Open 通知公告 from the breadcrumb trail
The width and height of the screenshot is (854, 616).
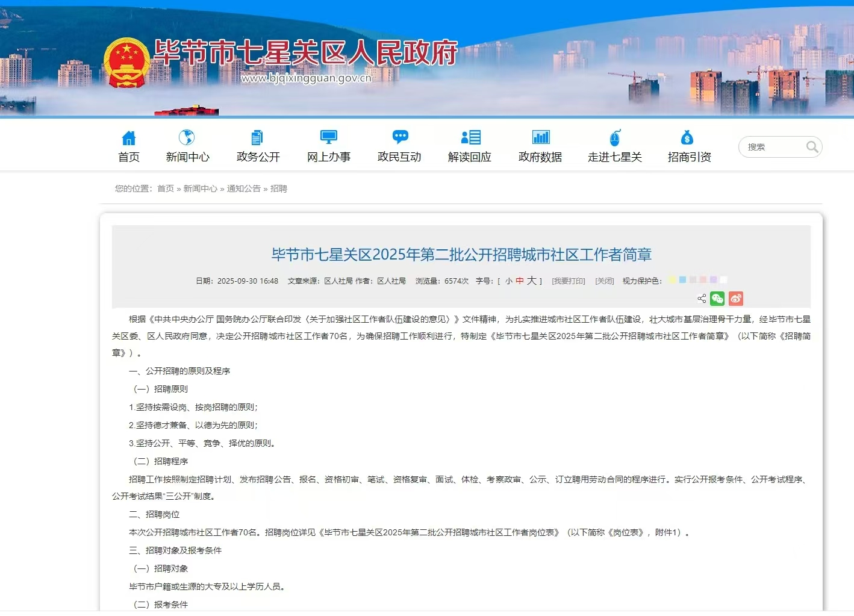click(x=243, y=188)
